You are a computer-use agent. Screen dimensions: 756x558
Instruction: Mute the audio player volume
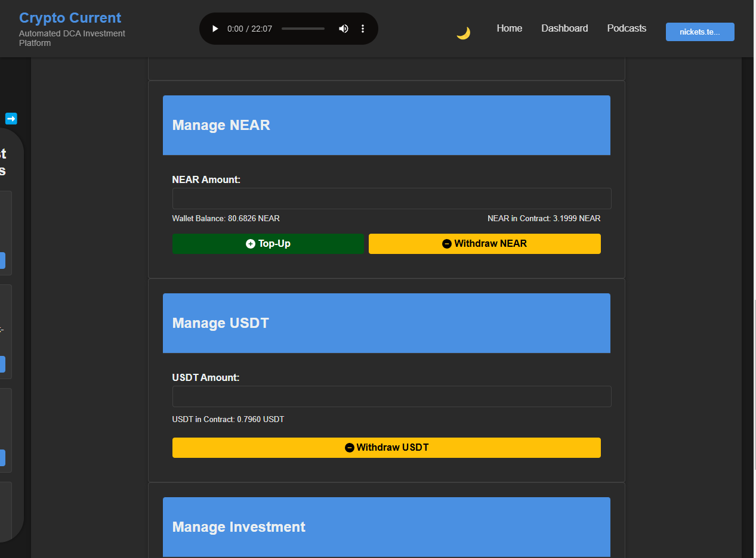coord(344,29)
